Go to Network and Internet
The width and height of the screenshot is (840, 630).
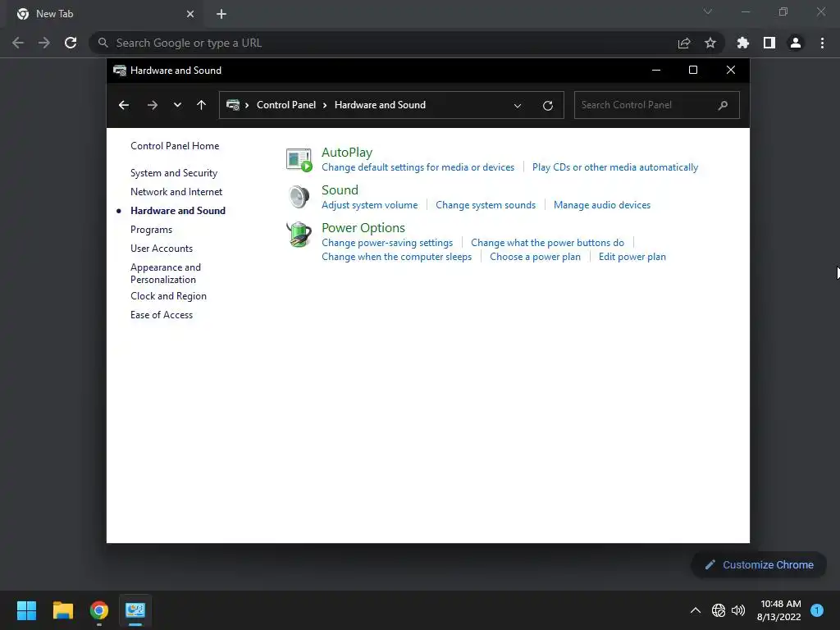click(x=176, y=192)
